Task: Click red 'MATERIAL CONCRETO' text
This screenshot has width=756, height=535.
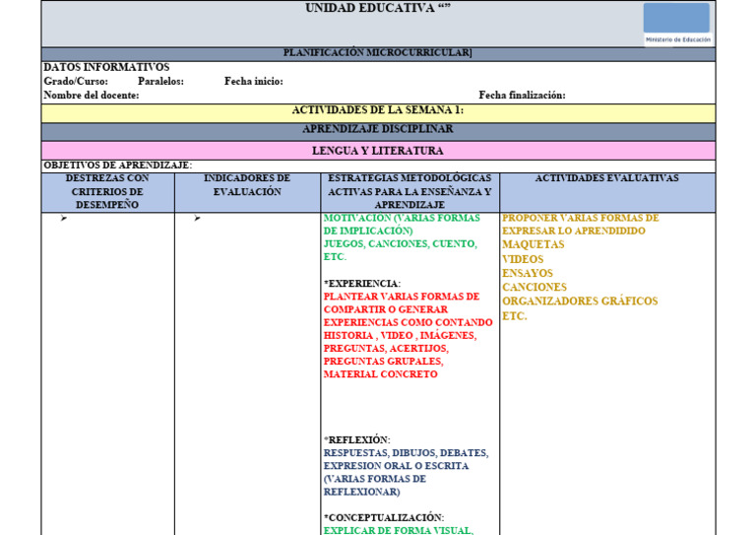Action: (x=380, y=374)
